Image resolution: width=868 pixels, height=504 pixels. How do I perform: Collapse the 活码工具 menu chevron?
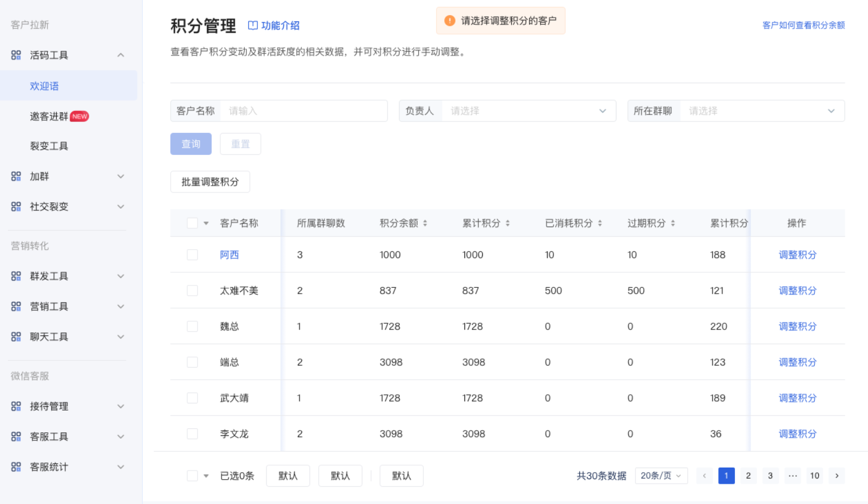pos(121,55)
